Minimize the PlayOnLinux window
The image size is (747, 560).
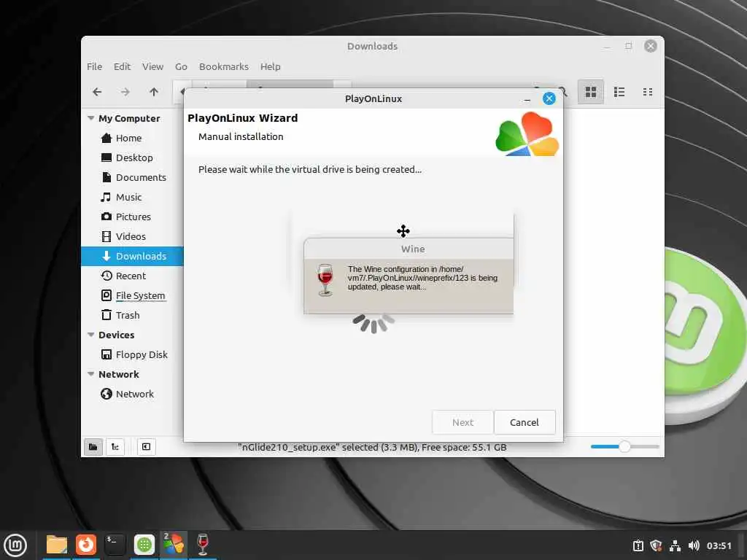527,99
